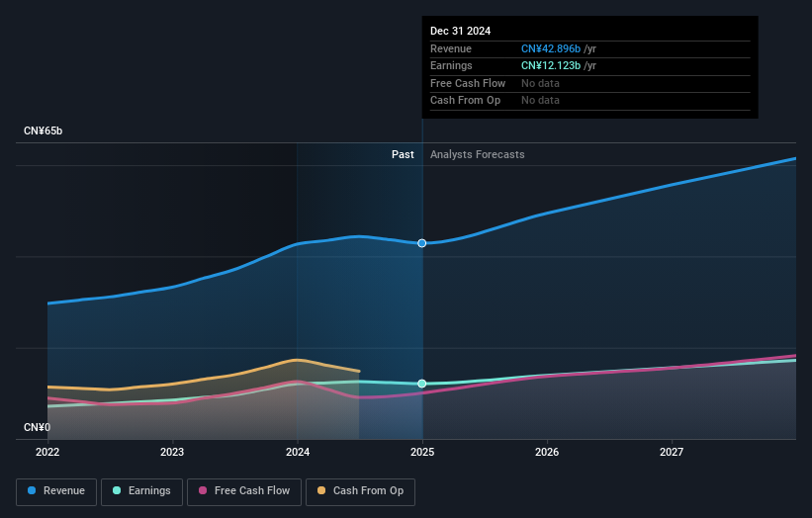Click the 2024 x-axis label
The height and width of the screenshot is (518, 812).
tap(298, 452)
